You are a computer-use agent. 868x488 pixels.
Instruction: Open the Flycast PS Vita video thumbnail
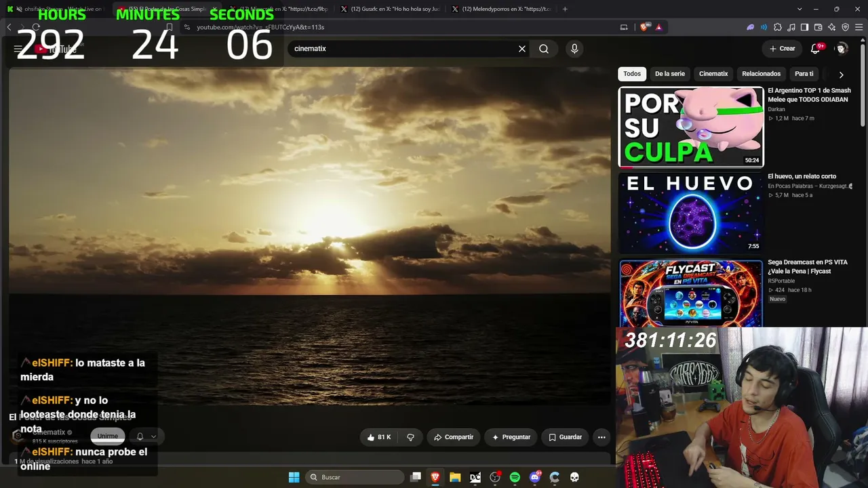[691, 293]
